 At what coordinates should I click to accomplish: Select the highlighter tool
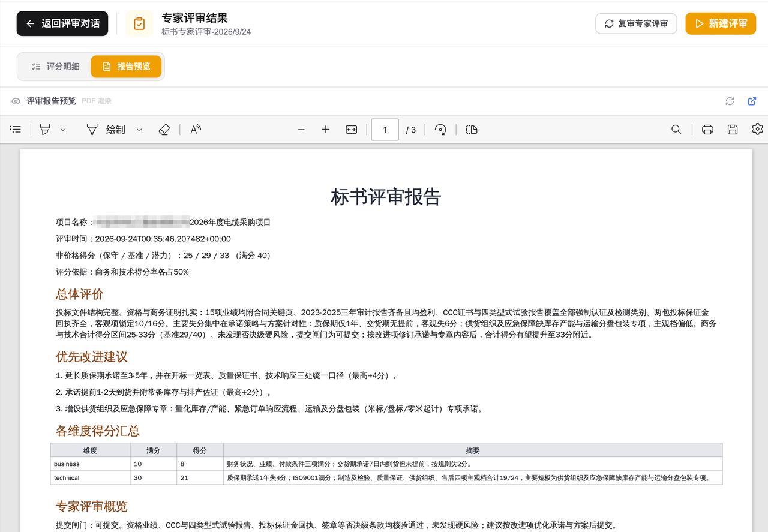(x=45, y=130)
